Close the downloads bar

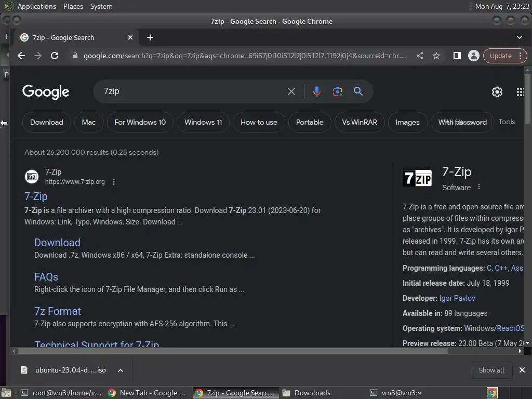522,370
